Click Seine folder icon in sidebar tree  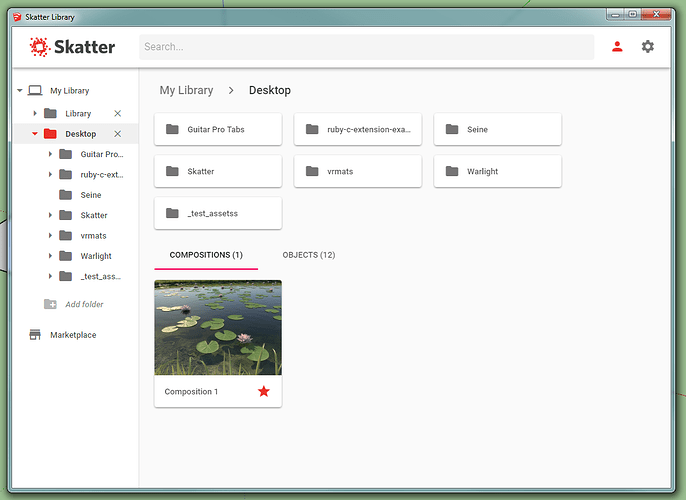pos(66,195)
